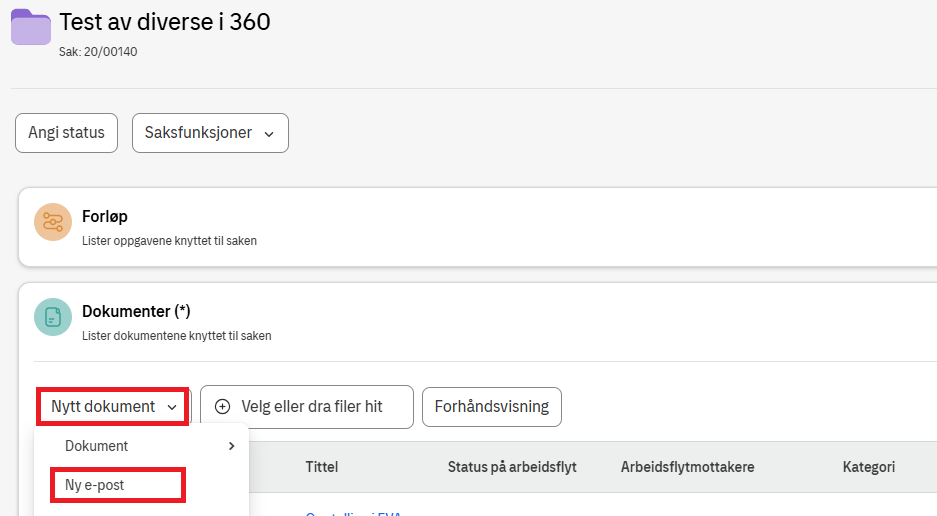
Task: Click the text Lister oppgavene knyttet til saken
Action: click(169, 241)
